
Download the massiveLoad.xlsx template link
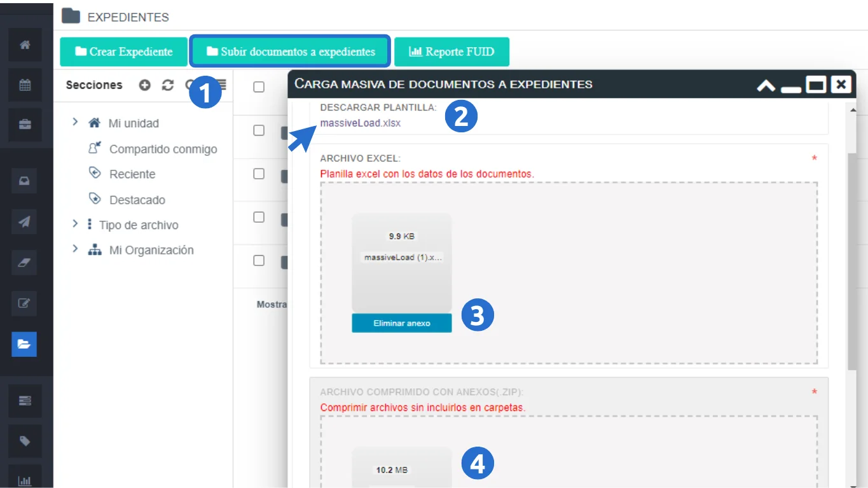[x=361, y=123]
